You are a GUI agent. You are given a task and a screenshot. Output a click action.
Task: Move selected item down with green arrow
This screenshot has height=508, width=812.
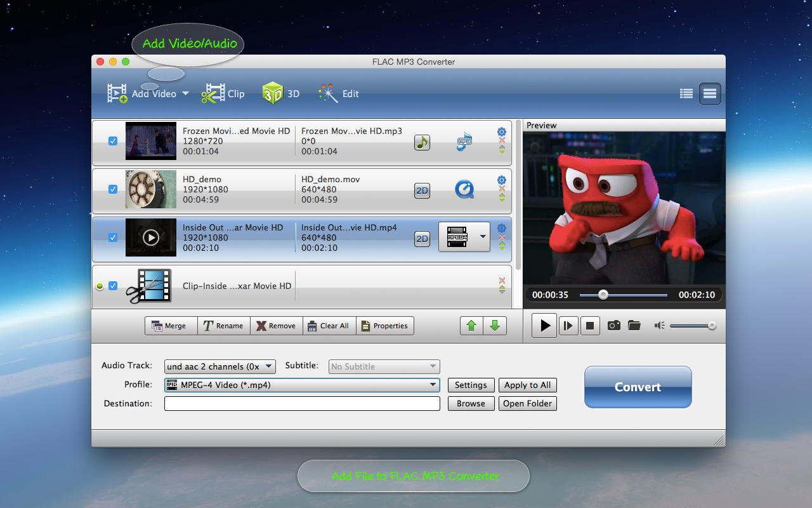coord(495,326)
